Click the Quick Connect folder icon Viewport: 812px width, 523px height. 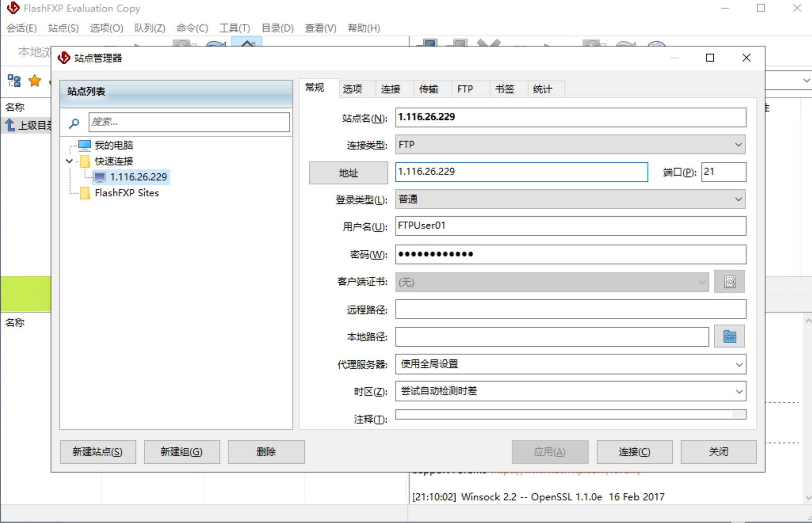85,161
